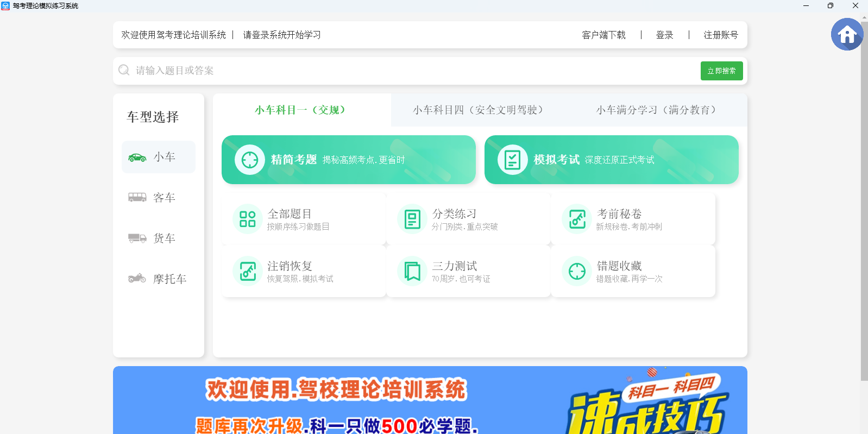Screen dimensions: 868x434
Task: Switch to 小车满分学习（满分教育）tab
Action: coord(656,110)
